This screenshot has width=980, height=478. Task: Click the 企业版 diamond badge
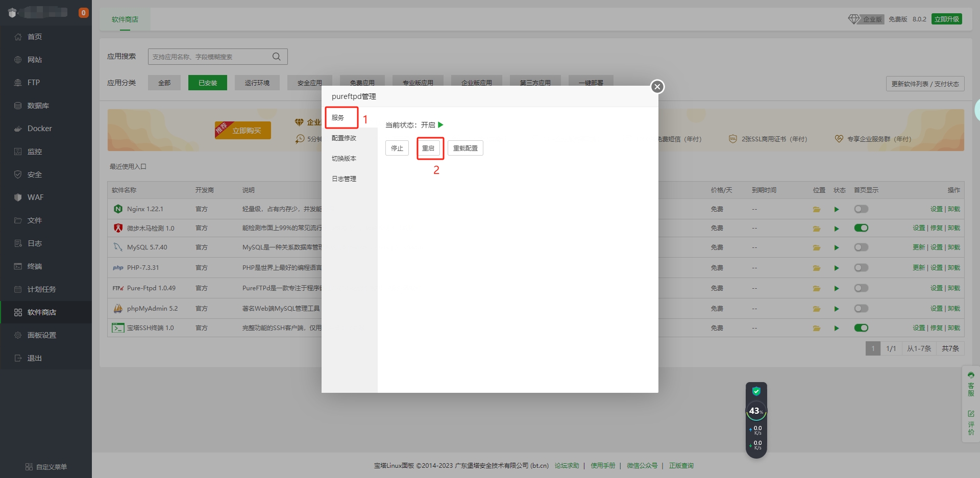[866, 19]
